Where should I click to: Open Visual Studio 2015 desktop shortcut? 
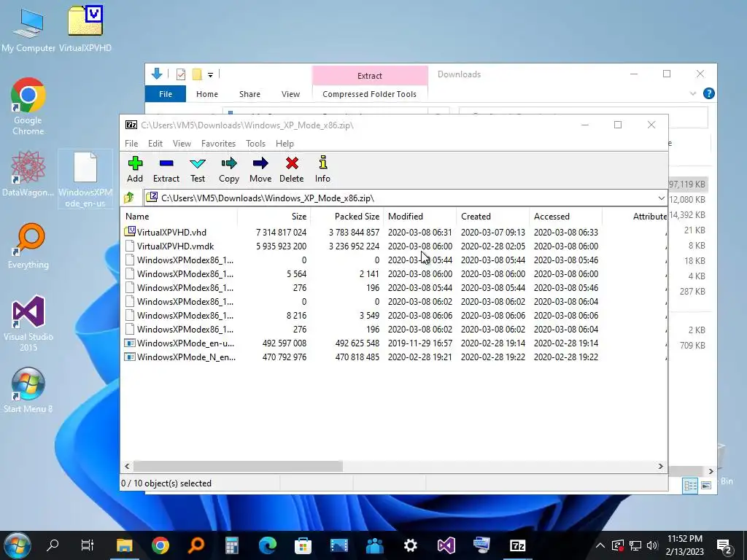(28, 323)
